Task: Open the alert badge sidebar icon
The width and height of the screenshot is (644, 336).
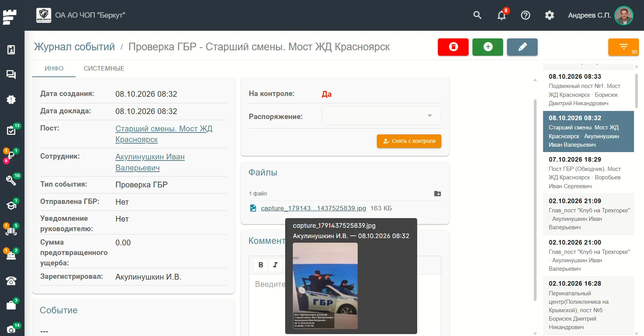Action: [x=11, y=99]
